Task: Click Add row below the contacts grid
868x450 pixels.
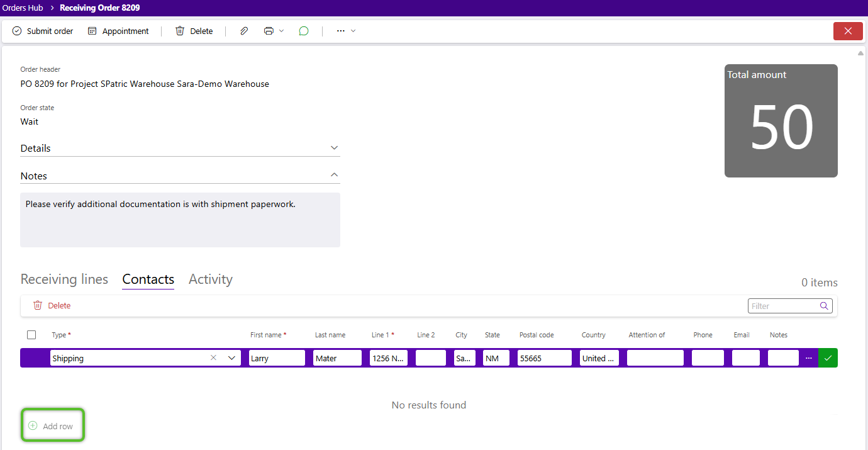Action: [52, 426]
